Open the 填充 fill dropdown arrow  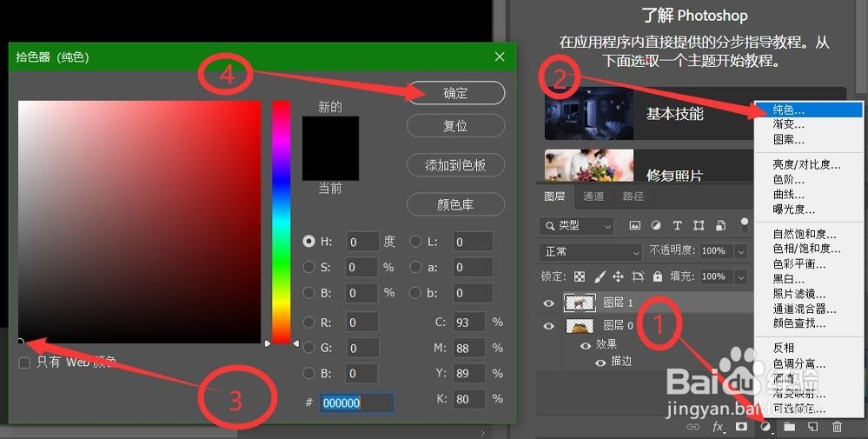740,276
